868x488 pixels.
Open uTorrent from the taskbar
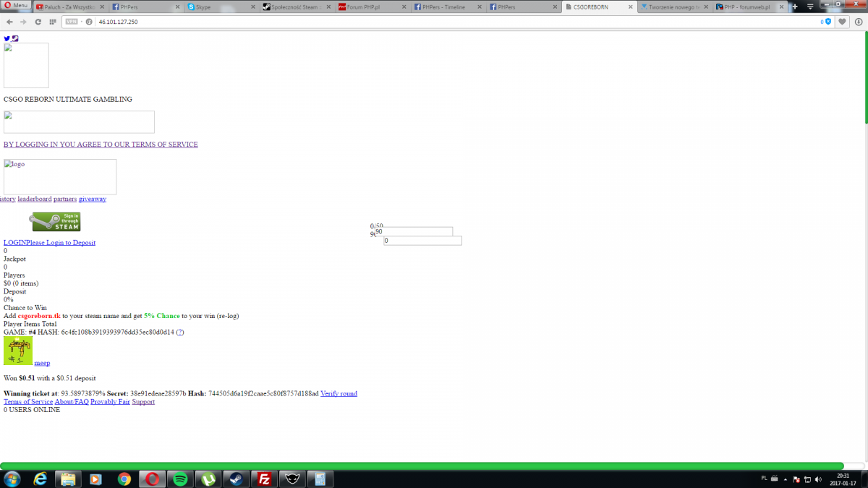point(208,479)
